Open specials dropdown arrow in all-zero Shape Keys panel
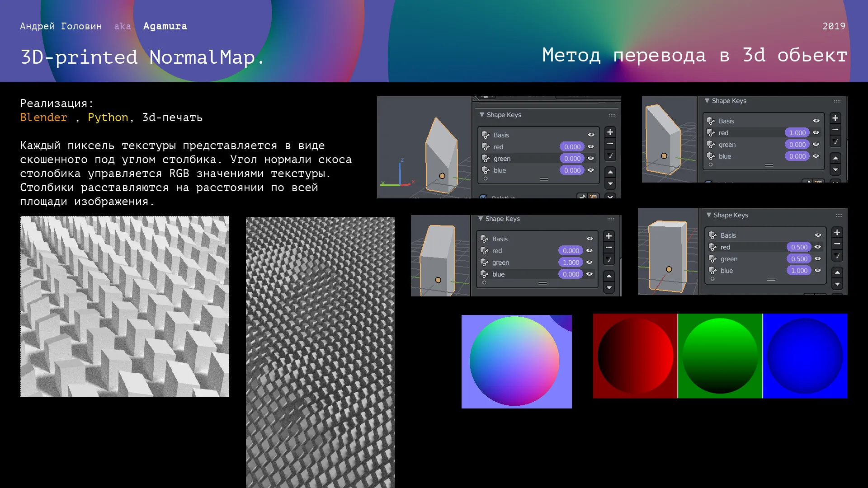The image size is (868, 488). [x=610, y=155]
